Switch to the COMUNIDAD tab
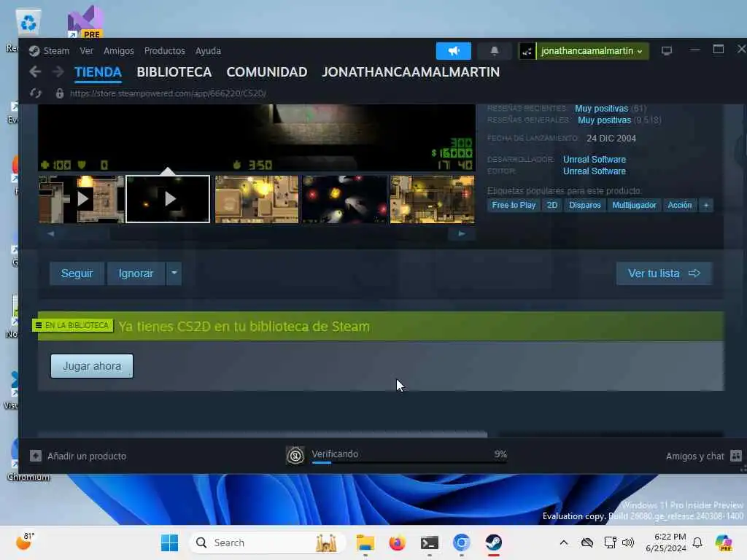747x560 pixels. (x=266, y=72)
